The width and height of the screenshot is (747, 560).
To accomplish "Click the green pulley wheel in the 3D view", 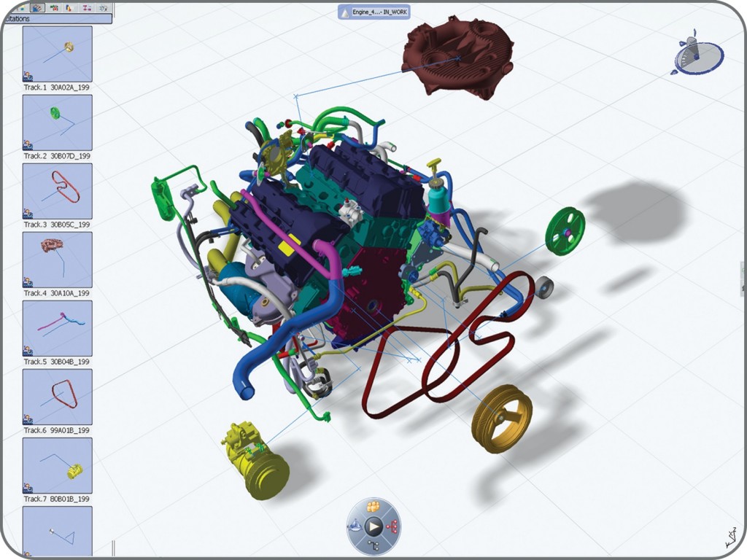I will pyautogui.click(x=567, y=231).
